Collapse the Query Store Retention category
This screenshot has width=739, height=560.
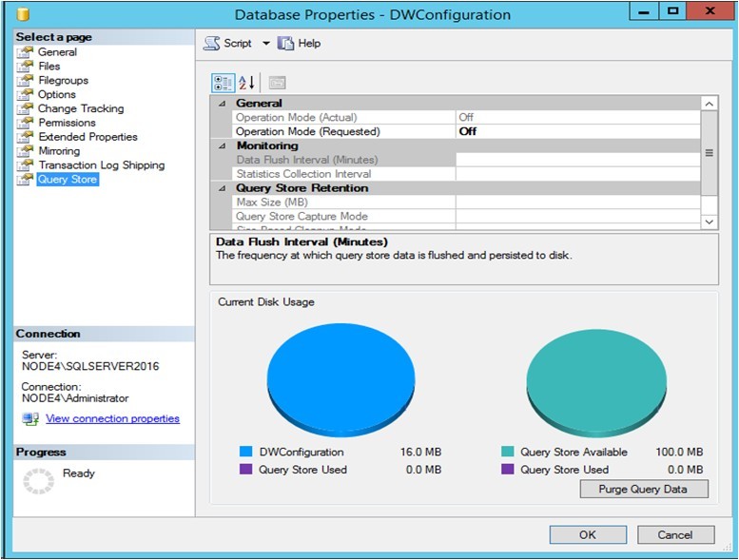[222, 188]
